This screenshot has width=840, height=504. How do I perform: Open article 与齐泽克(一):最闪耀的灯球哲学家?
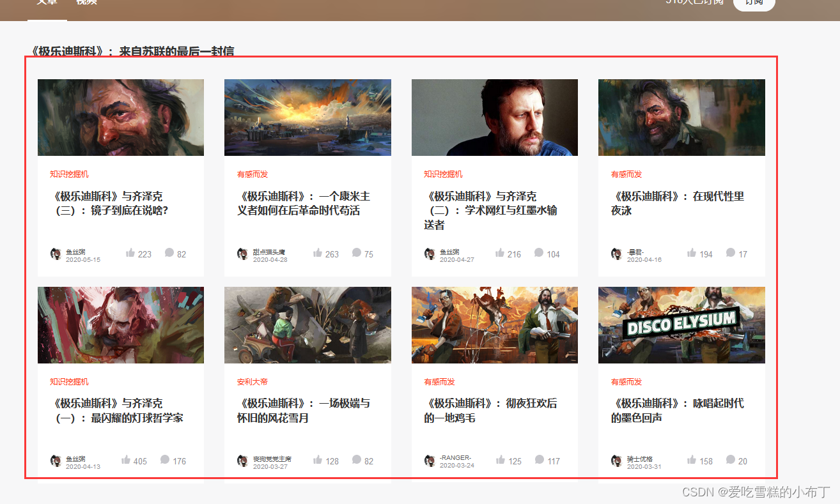(117, 410)
